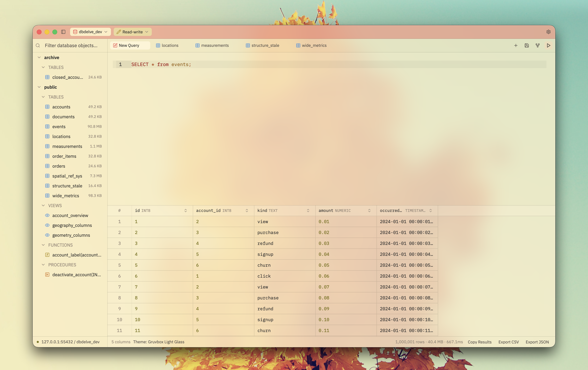Click the eye icon for geography_columns
588x370 pixels.
[x=47, y=225]
